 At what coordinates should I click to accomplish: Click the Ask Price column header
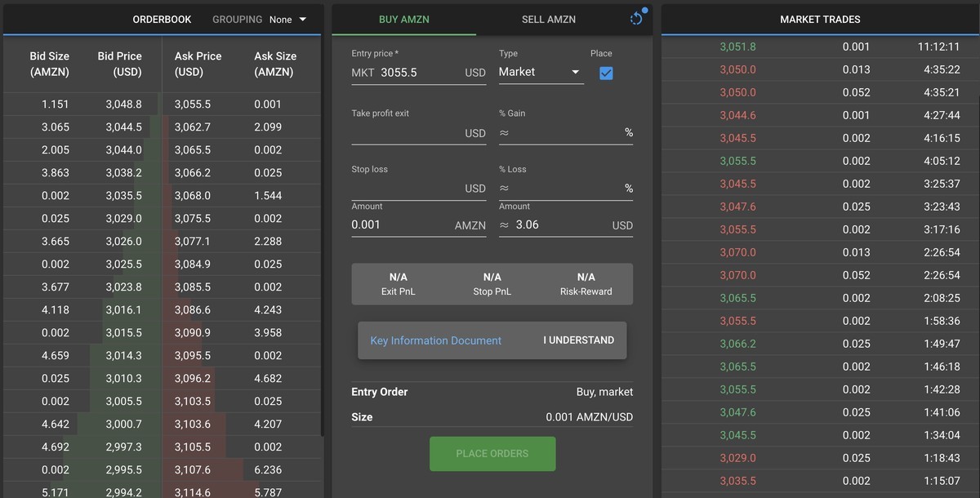point(198,64)
